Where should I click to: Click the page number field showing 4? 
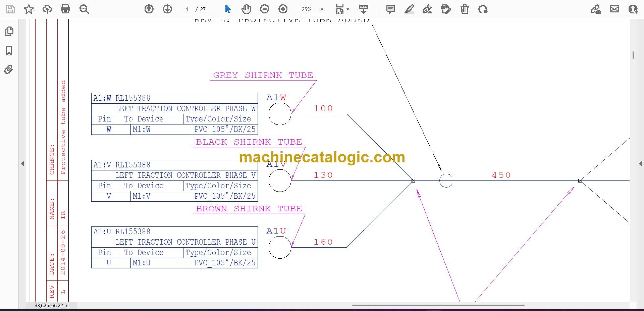click(x=187, y=9)
